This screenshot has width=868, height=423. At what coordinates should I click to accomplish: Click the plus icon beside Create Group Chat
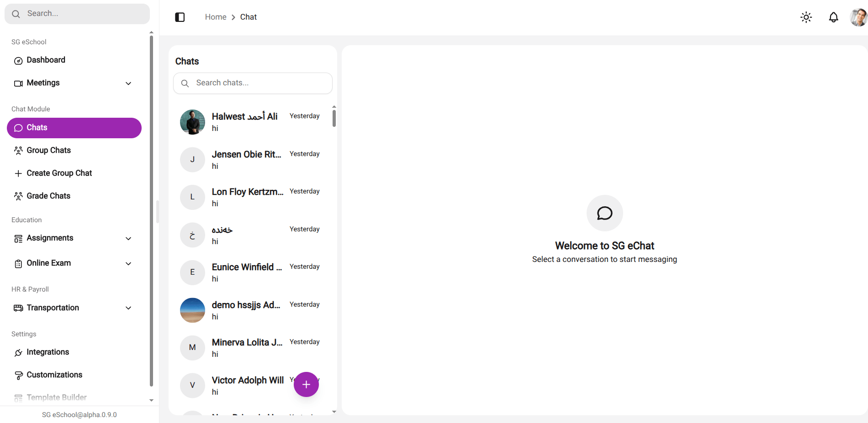pyautogui.click(x=18, y=173)
